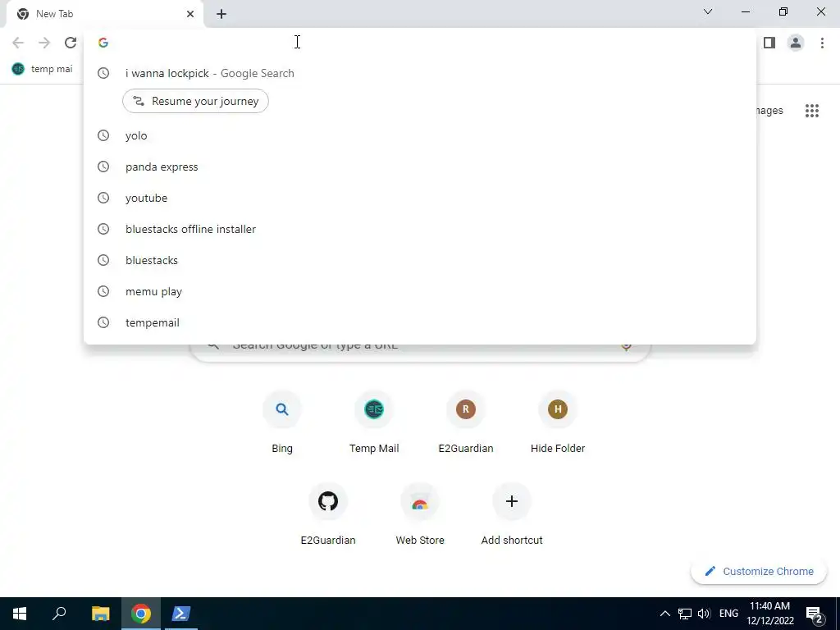The width and height of the screenshot is (840, 630).
Task: Open the clock and date flyout
Action: pyautogui.click(x=769, y=614)
